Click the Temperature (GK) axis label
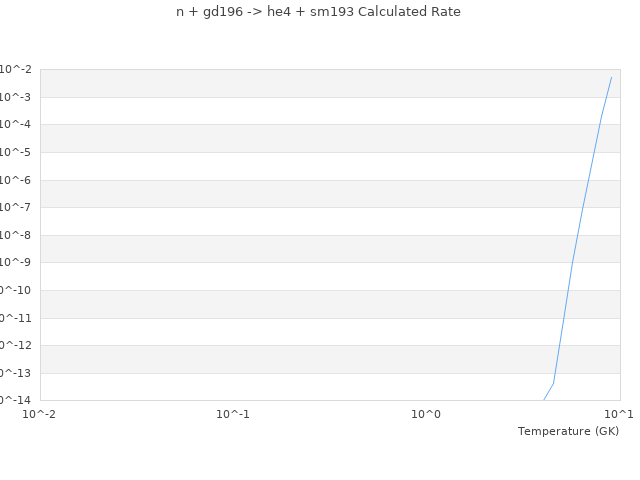The width and height of the screenshot is (640, 480). (x=568, y=431)
